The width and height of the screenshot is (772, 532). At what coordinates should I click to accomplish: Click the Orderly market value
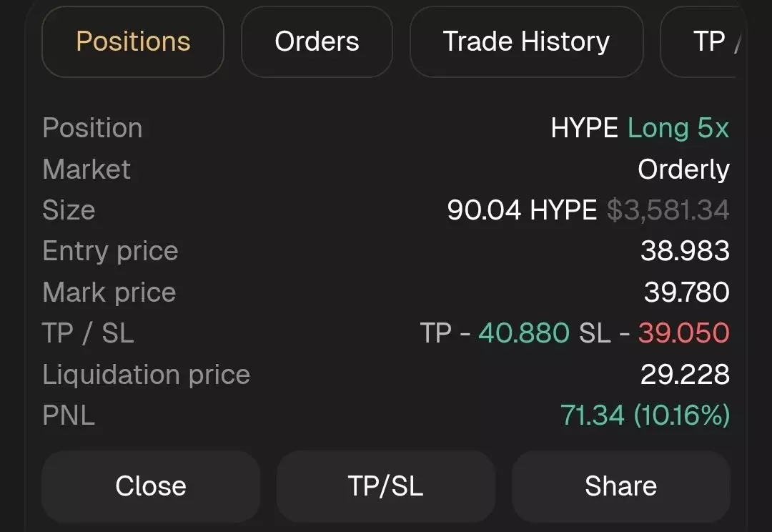(x=683, y=169)
